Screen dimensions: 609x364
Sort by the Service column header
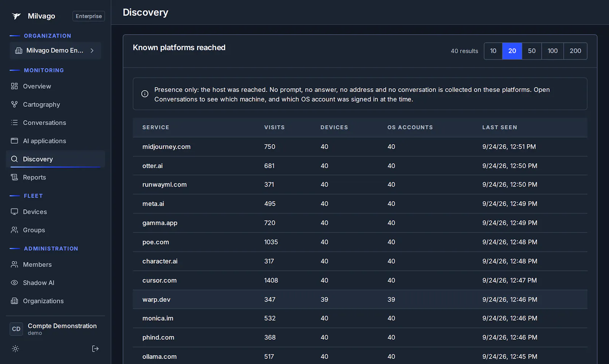(156, 127)
